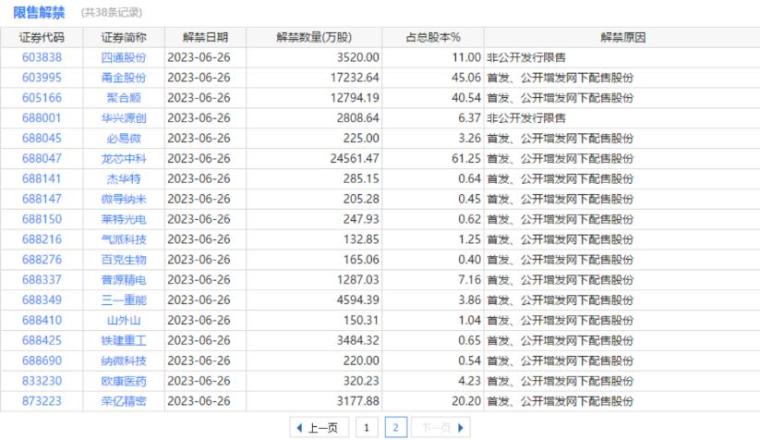Screen dimensions: 760x440
Task: Open 欧康医药 stock link
Action: tap(124, 381)
